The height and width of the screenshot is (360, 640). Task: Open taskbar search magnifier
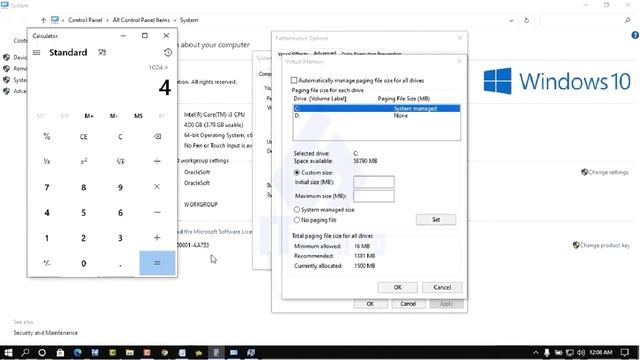tap(25, 353)
